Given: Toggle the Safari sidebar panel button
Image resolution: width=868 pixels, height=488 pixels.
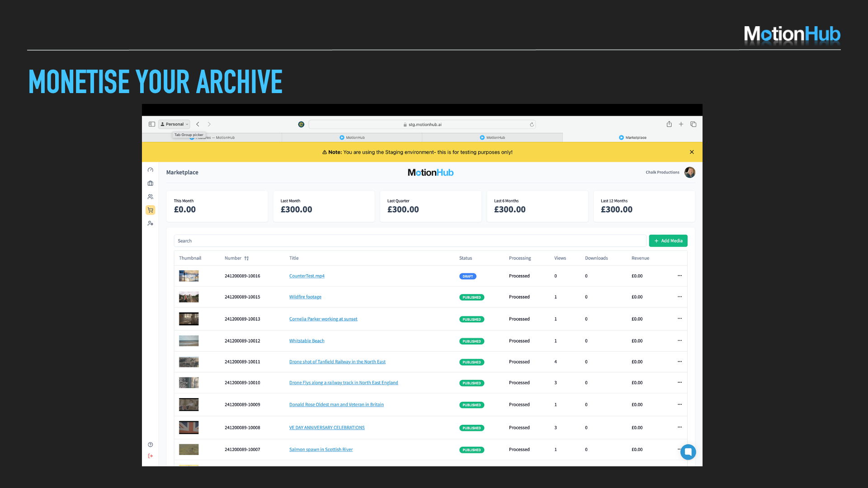Looking at the screenshot, I should 152,124.
